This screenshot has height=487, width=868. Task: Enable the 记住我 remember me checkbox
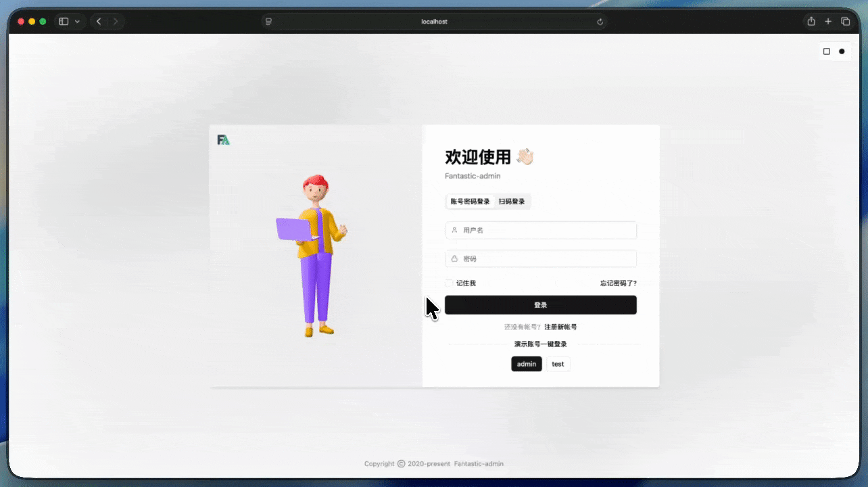(x=449, y=283)
